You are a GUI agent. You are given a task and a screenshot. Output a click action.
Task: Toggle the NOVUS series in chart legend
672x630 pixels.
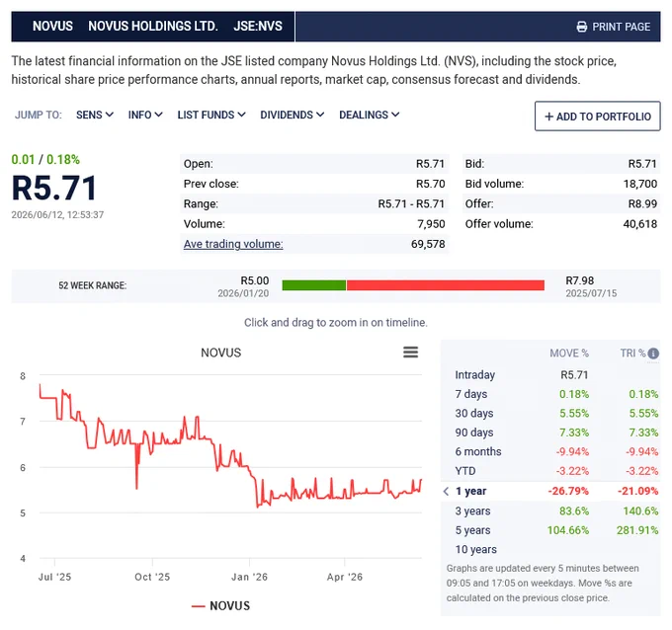point(220,605)
